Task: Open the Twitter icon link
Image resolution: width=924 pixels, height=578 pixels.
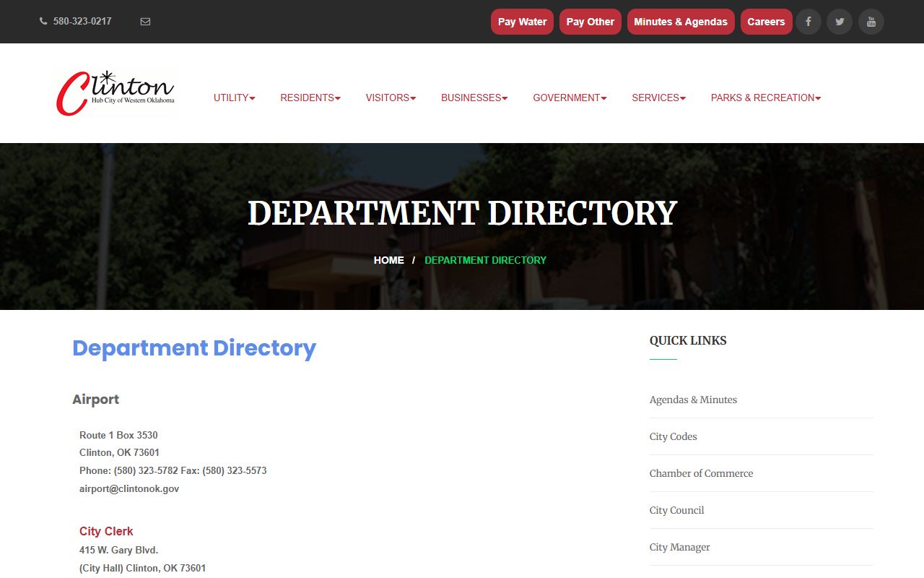Action: (x=840, y=22)
